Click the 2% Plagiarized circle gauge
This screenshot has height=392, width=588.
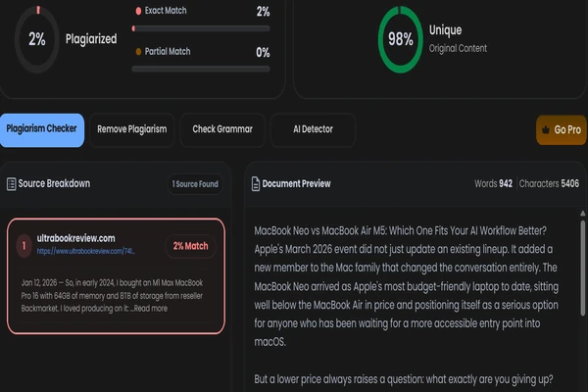tap(37, 39)
